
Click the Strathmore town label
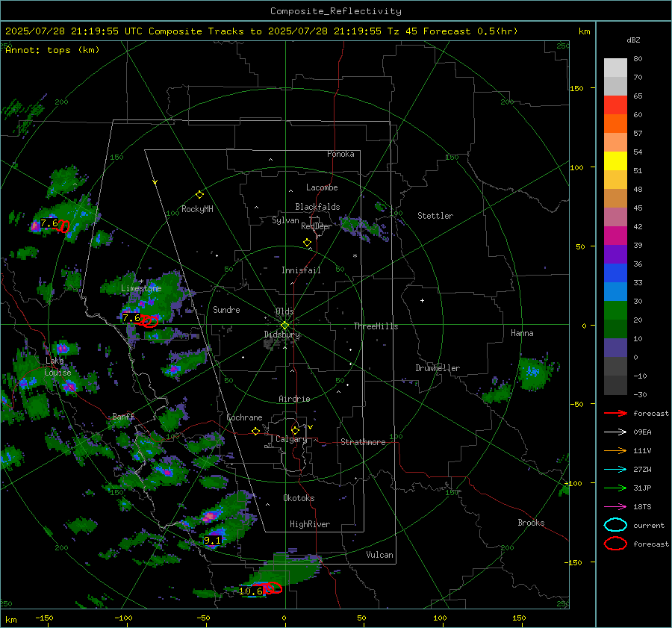[x=363, y=442]
